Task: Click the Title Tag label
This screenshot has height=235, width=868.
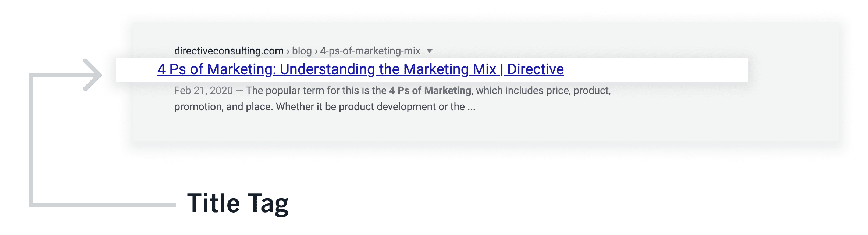Action: (x=238, y=203)
